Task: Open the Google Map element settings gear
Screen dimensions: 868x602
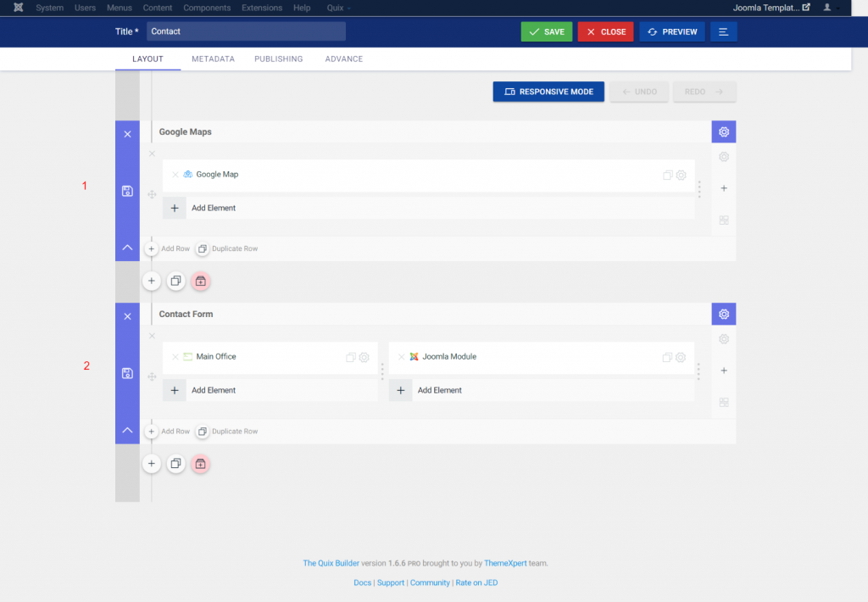Action: click(682, 174)
